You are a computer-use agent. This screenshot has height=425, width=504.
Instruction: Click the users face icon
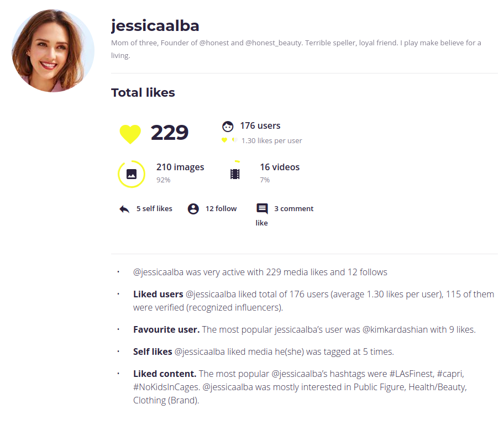pos(228,126)
